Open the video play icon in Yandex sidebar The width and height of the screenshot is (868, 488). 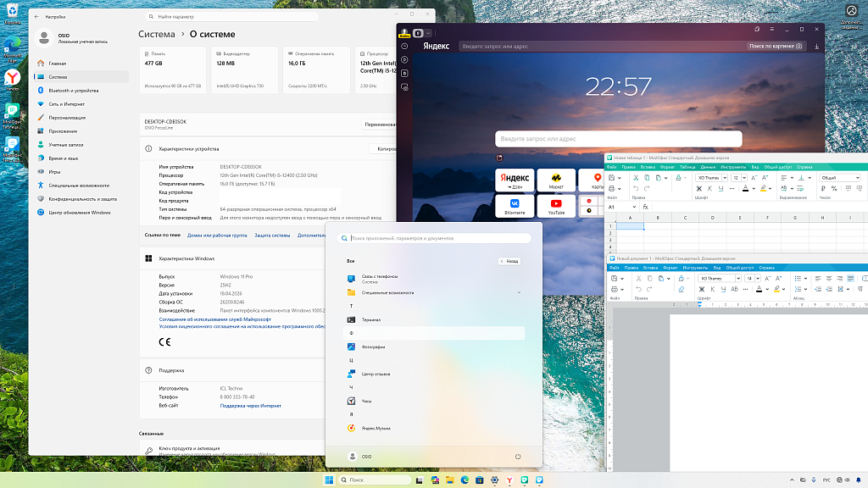[x=404, y=59]
